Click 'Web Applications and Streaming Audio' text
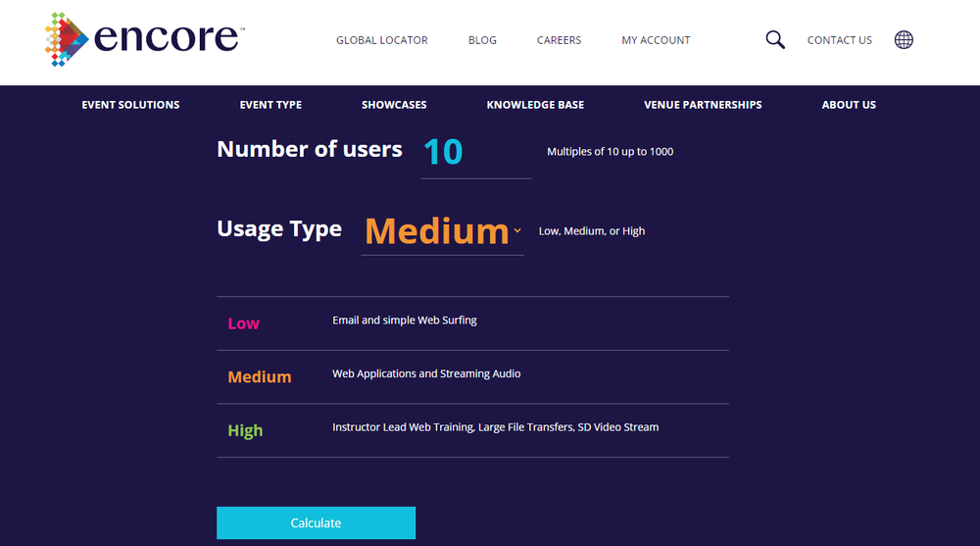The height and width of the screenshot is (546, 980). click(x=426, y=373)
